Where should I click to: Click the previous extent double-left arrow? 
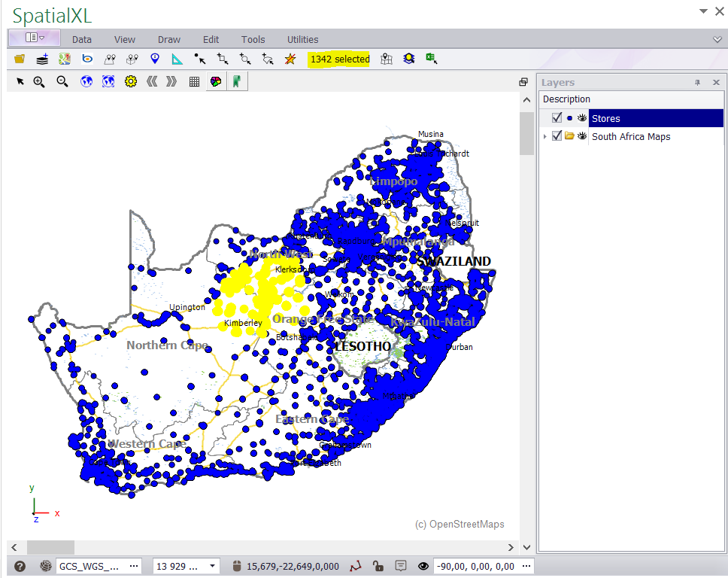click(151, 81)
